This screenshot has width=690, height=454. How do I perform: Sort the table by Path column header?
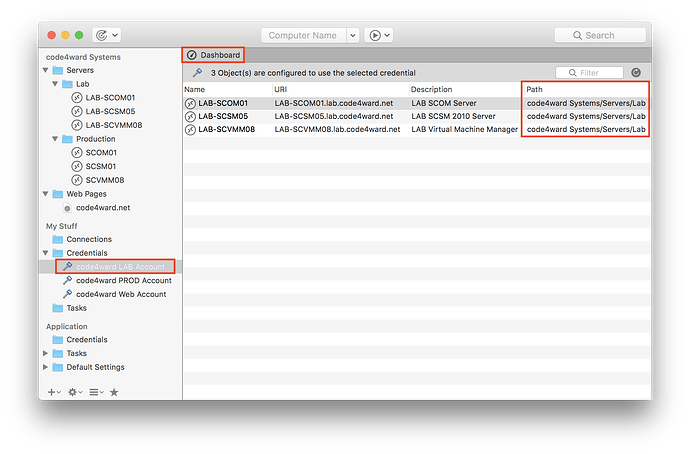pos(585,90)
